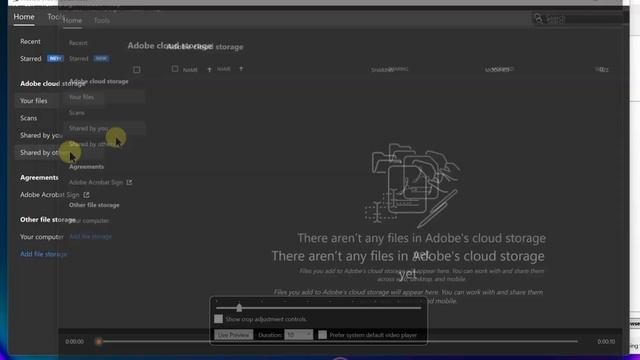Click the sort arrow after the second Name header

coord(241,69)
